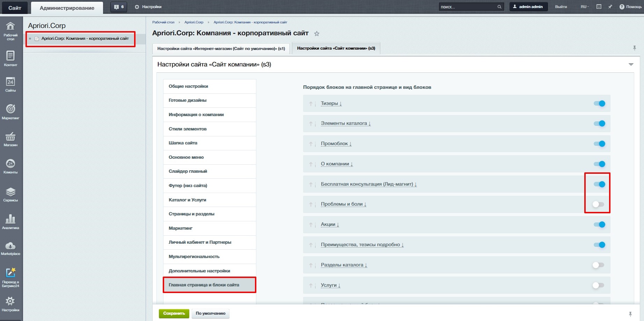This screenshot has height=321, width=644.
Task: Open the Магазин basket icon
Action: coord(10,139)
